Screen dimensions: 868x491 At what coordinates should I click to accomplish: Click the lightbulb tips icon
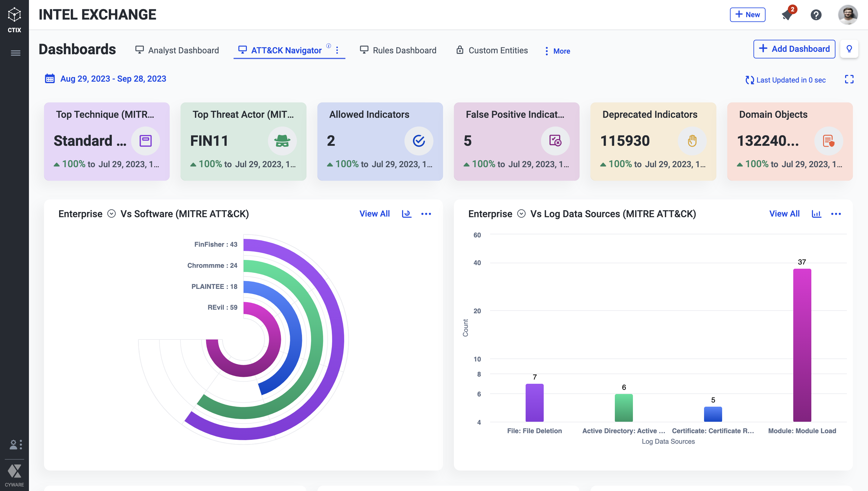[x=849, y=49]
